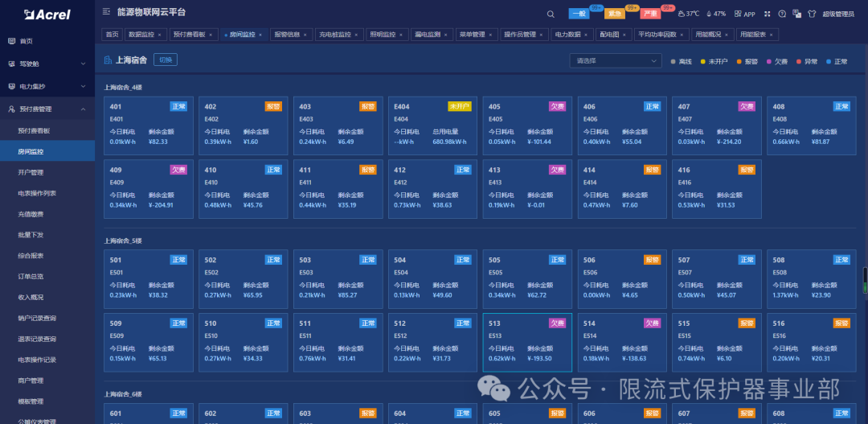Open the APP QR code icon

coord(738,14)
